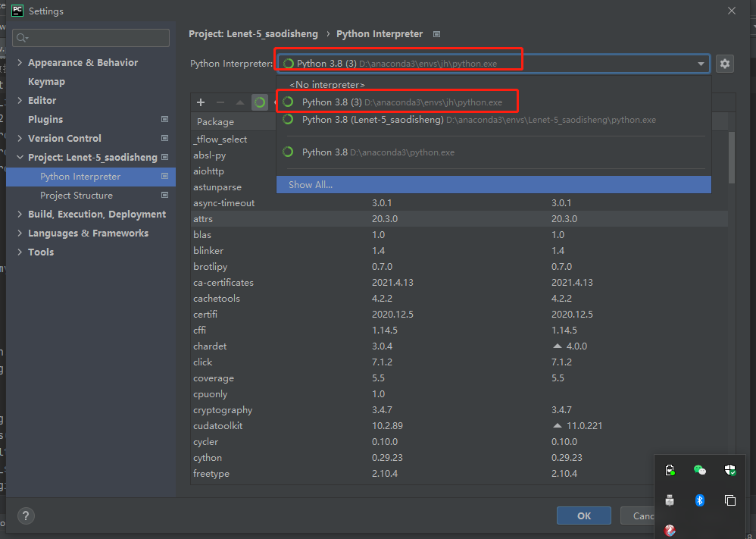Select Python 3.8 D:\anaconda3\python.exe interpreter

[494, 152]
